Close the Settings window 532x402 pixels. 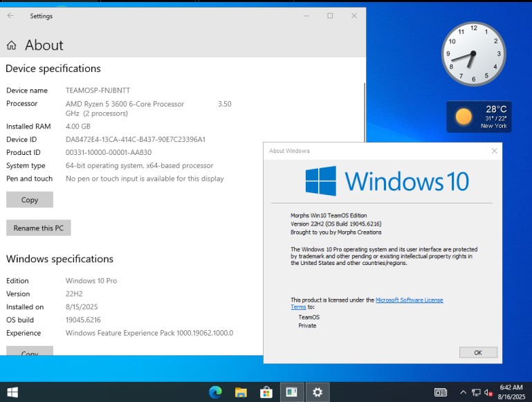click(354, 16)
